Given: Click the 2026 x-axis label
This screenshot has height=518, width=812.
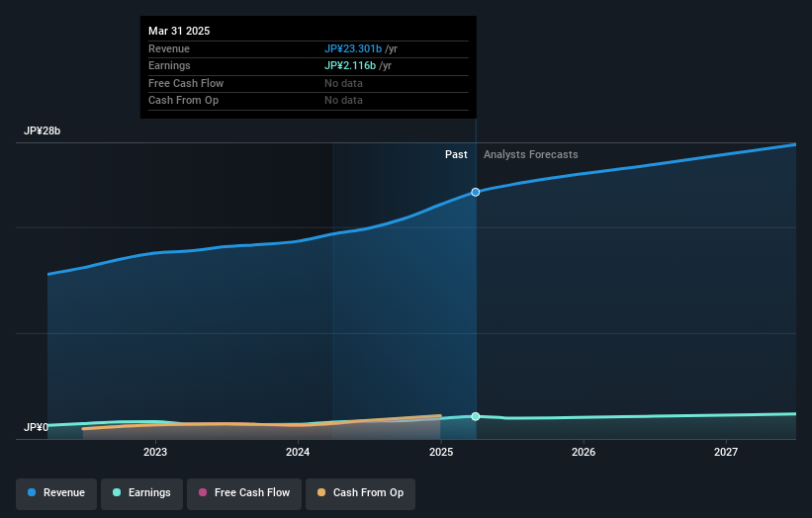Looking at the screenshot, I should [584, 453].
